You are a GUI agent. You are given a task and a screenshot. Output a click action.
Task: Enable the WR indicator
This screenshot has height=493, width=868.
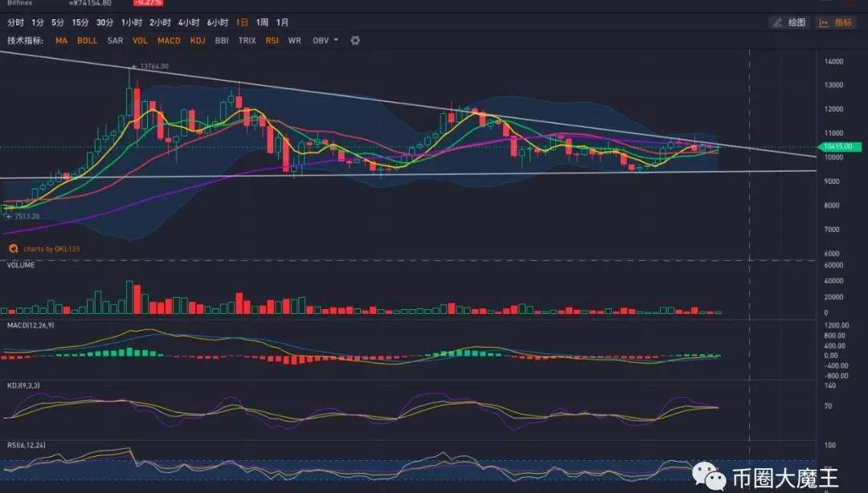click(x=295, y=40)
